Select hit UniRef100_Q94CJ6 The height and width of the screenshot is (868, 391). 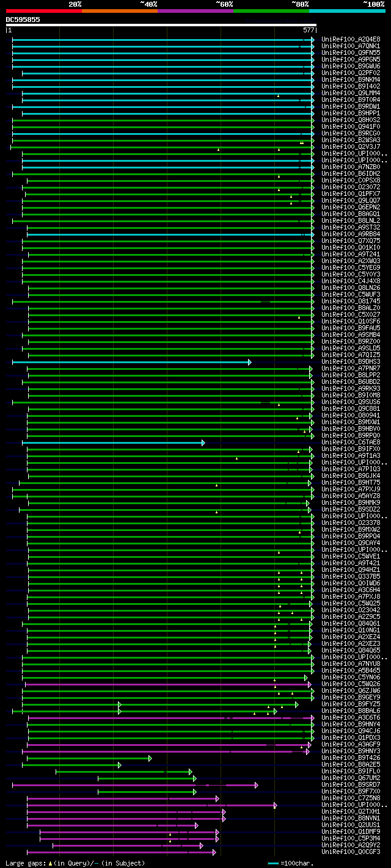coord(351,731)
